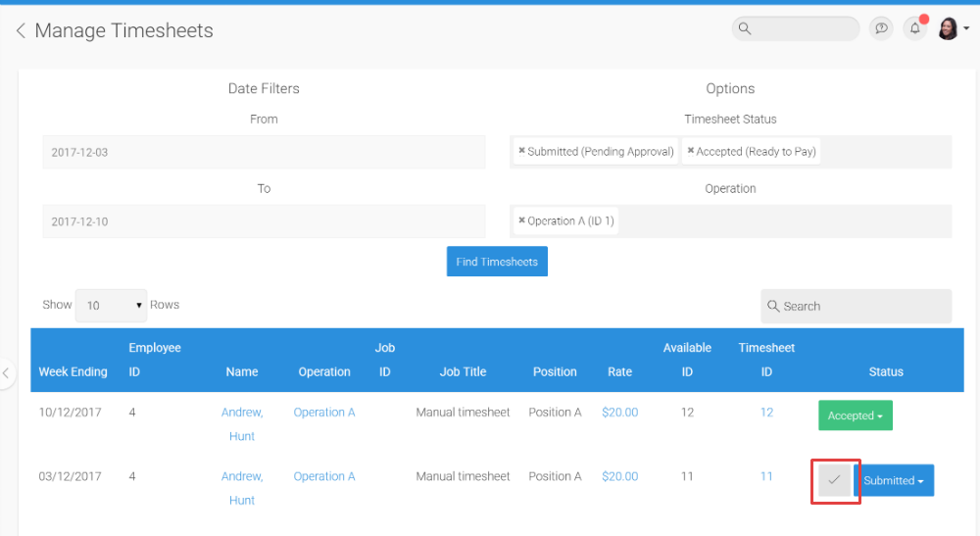980x536 pixels.
Task: Remove the Submitted (Pending Approval) status tag
Action: click(x=522, y=151)
